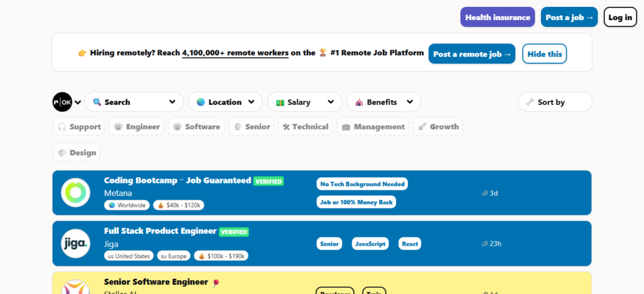The width and height of the screenshot is (644, 294).
Task: Click the $100k - $190k salary tag
Action: [221, 256]
